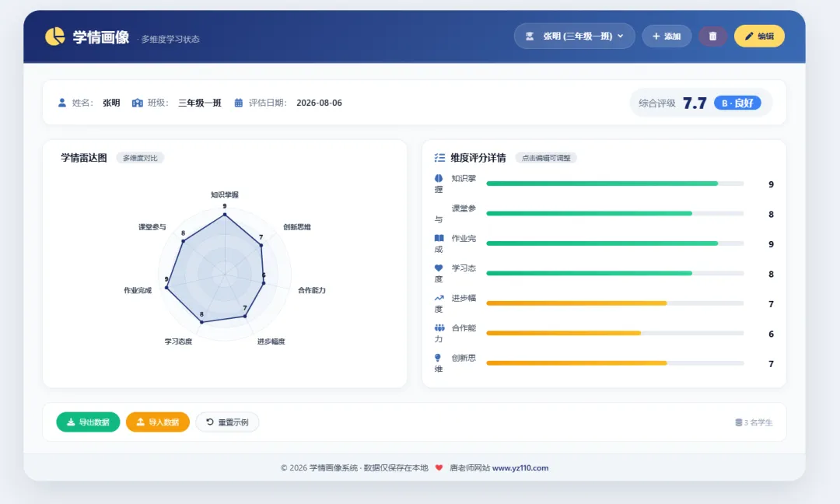Click the 导入数据 button
Screen dimensions: 840x504
point(157,422)
